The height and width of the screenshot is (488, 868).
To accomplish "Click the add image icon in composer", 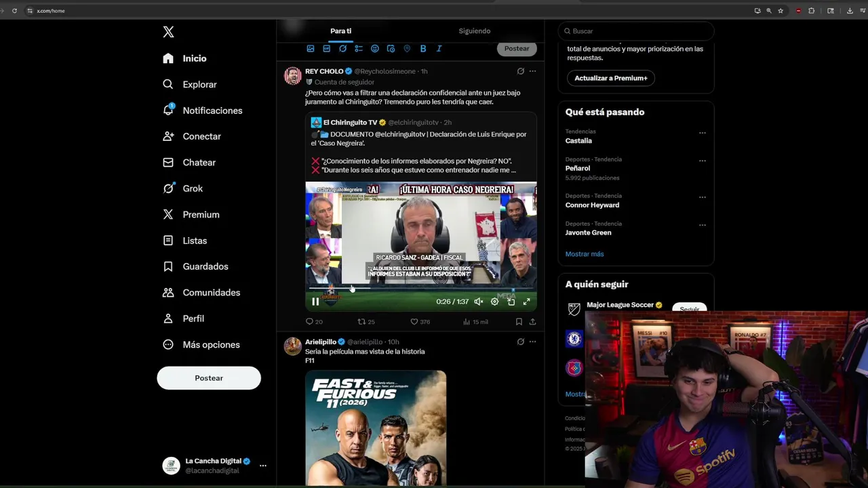I will pyautogui.click(x=311, y=49).
